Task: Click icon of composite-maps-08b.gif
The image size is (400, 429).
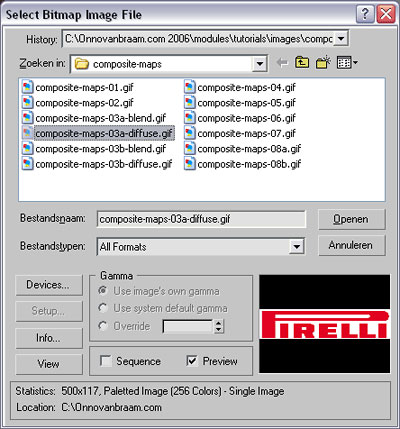Action: pyautogui.click(x=189, y=164)
